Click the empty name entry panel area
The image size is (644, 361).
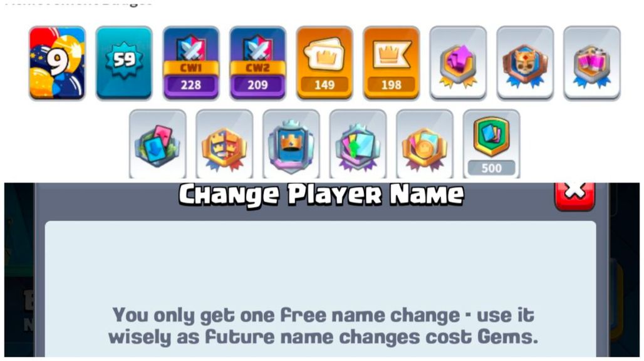(x=320, y=263)
